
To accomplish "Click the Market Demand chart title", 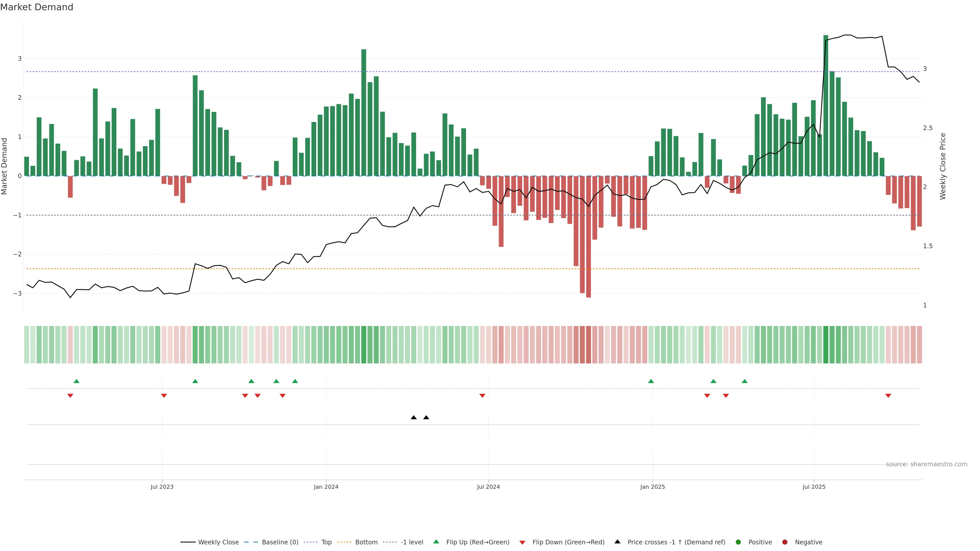I will (x=36, y=7).
